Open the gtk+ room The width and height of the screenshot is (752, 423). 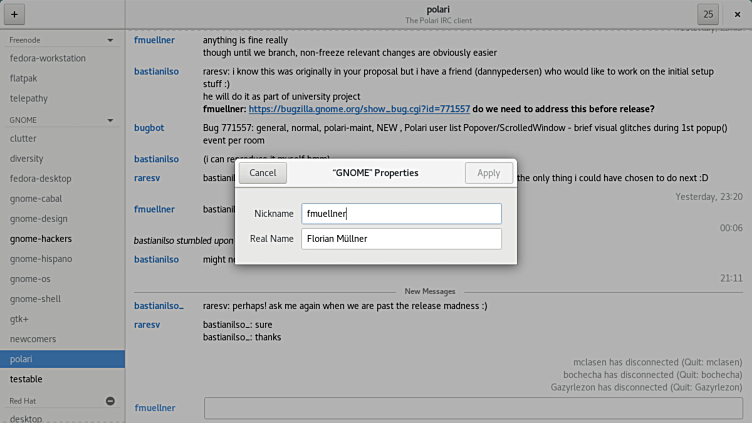(62, 319)
